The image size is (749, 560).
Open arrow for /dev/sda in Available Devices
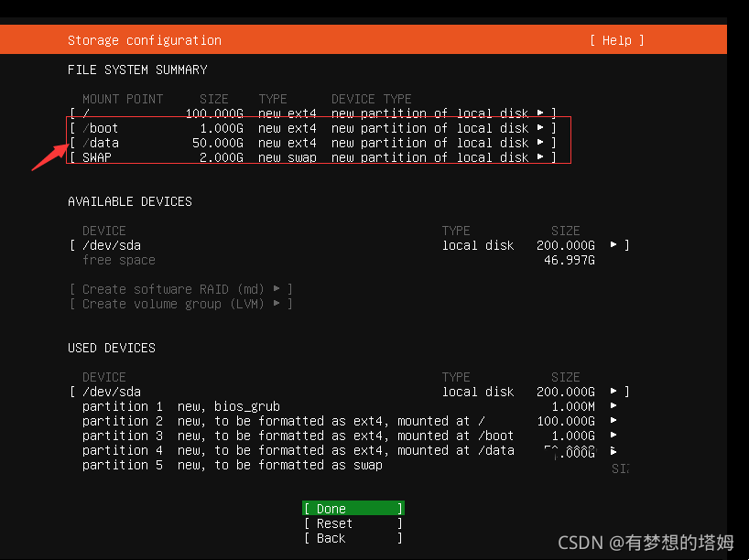pos(613,245)
